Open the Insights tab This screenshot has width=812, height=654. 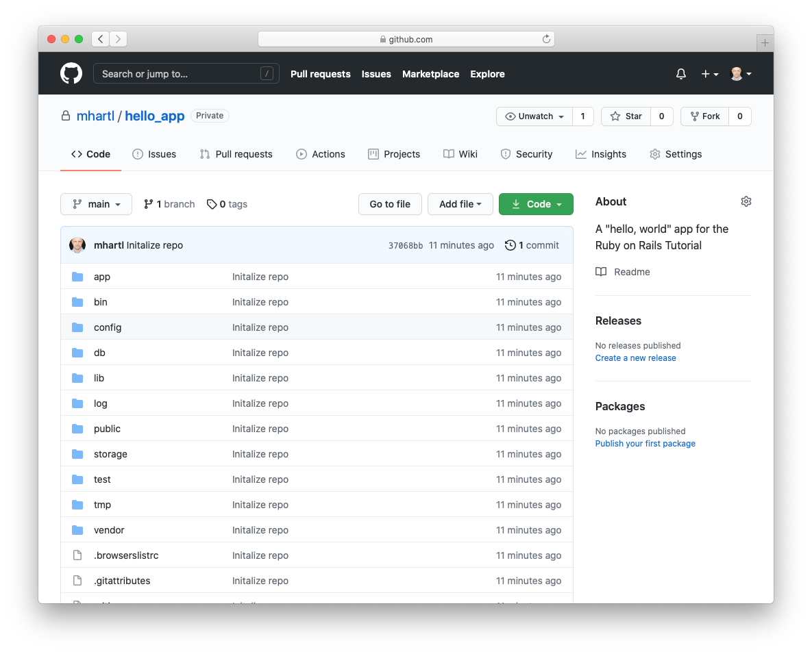601,154
